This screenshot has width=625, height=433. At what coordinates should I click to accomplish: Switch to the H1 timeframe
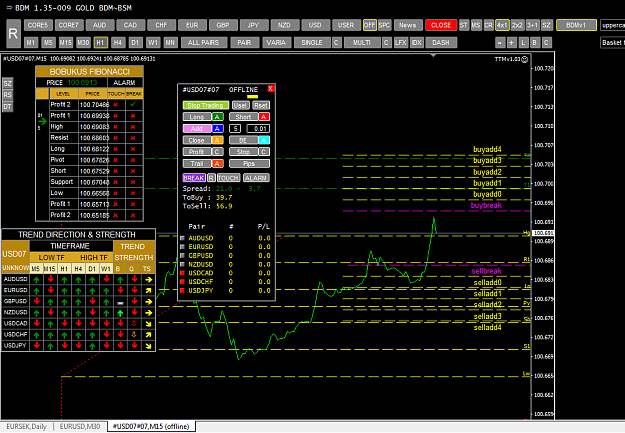tap(100, 42)
